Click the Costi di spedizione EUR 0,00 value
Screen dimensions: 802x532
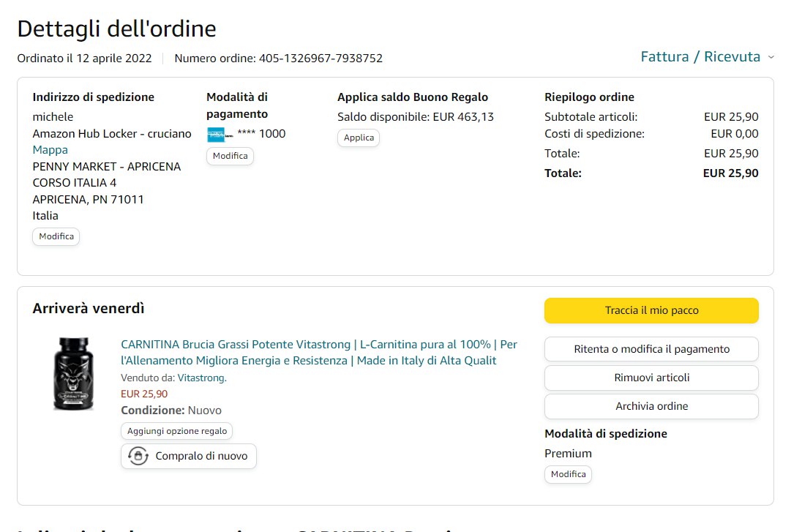pos(735,134)
